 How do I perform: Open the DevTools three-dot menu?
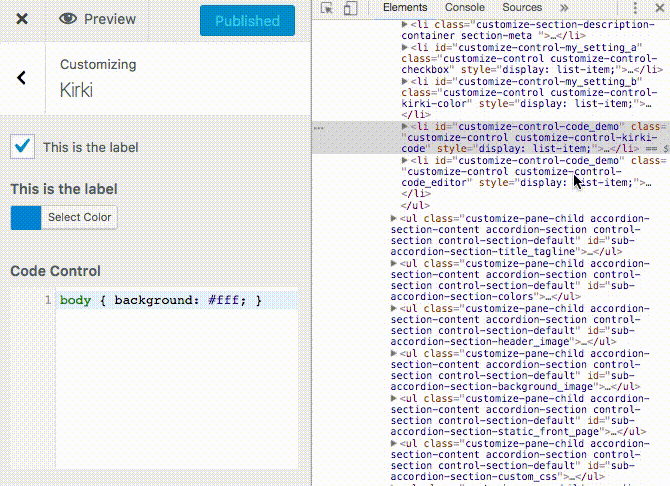[635, 8]
